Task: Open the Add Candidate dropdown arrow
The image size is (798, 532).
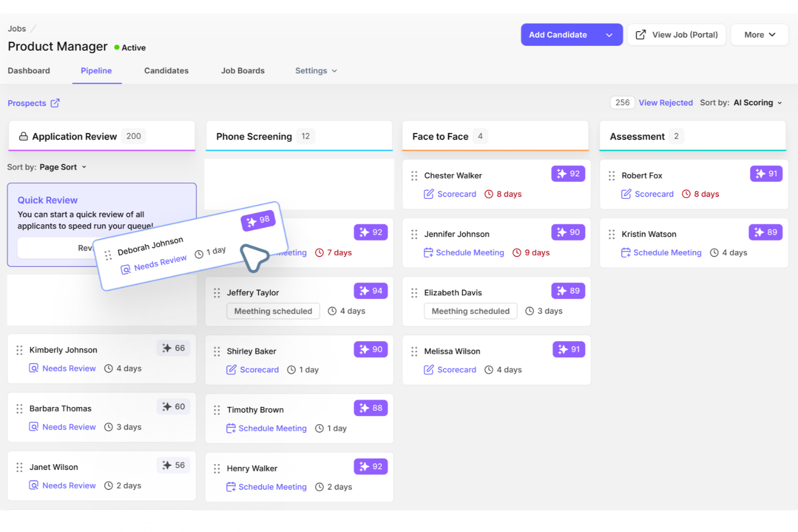Action: pos(609,34)
